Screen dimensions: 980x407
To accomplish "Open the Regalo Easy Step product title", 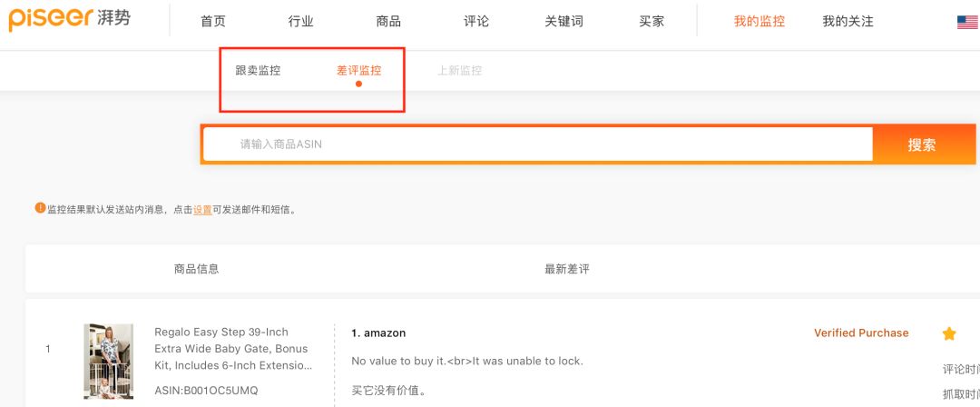I will pyautogui.click(x=231, y=349).
